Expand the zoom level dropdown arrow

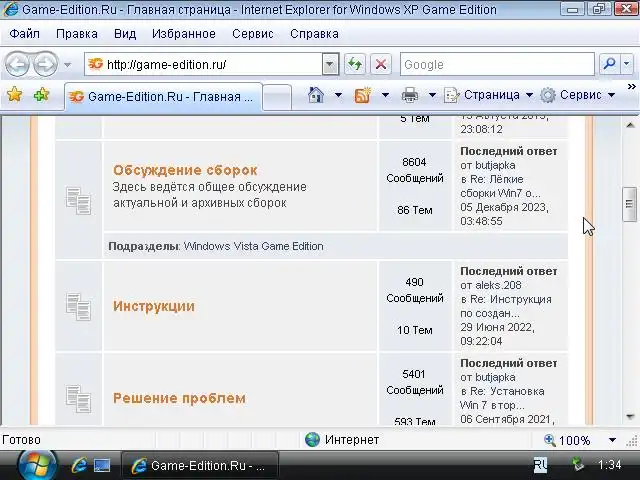point(612,440)
